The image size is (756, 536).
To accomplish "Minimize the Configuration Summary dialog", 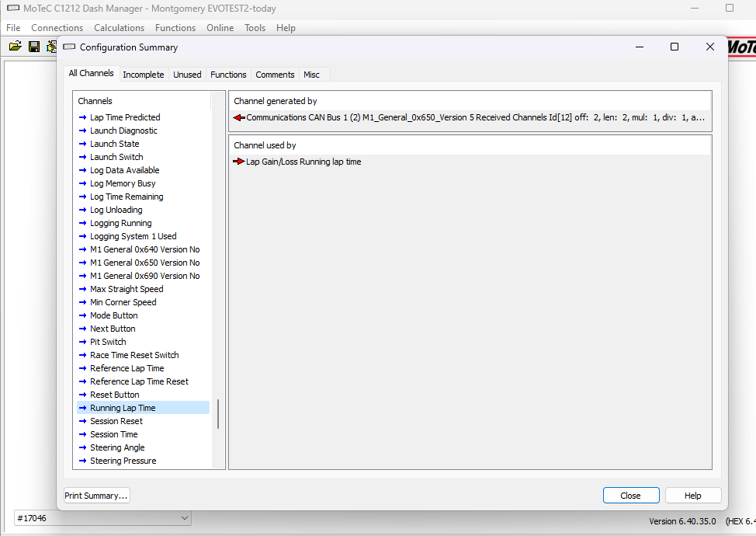I will point(640,47).
